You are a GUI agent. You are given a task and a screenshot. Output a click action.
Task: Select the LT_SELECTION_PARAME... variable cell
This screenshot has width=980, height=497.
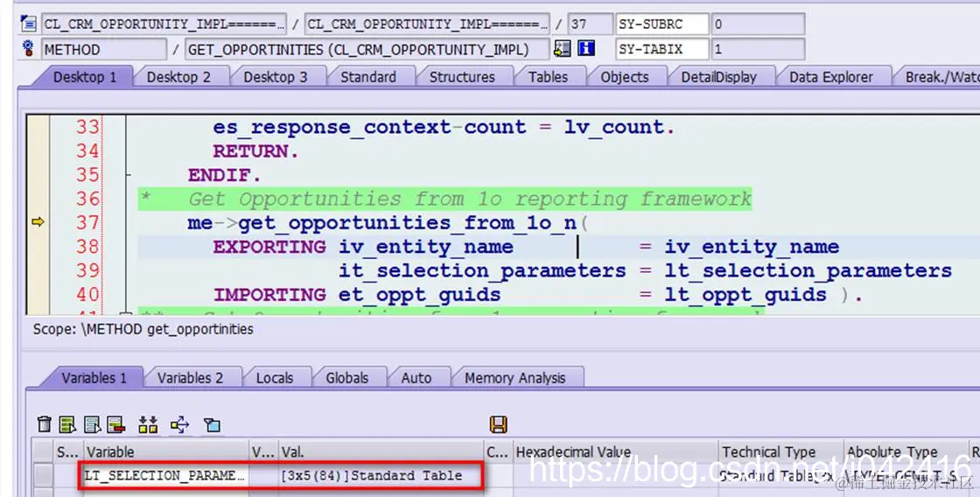(x=165, y=476)
